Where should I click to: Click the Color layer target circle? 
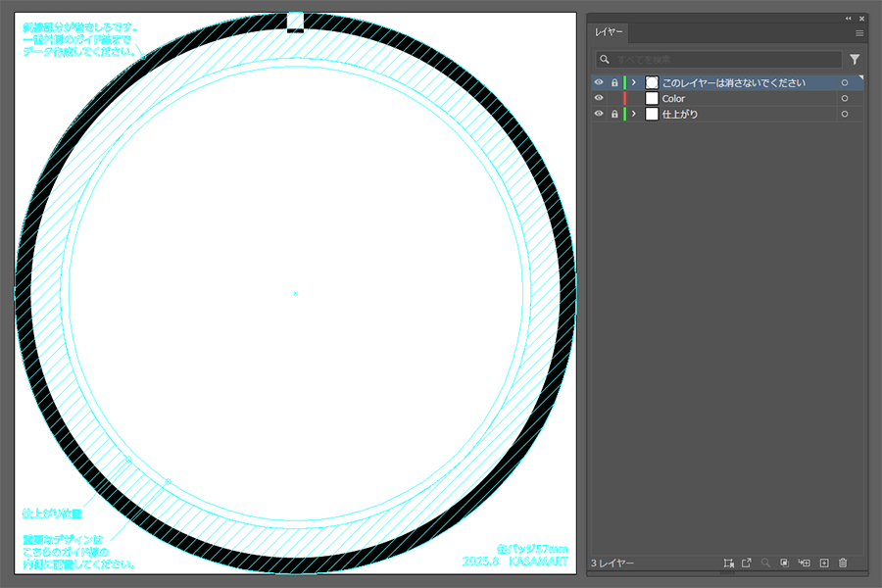click(x=845, y=99)
